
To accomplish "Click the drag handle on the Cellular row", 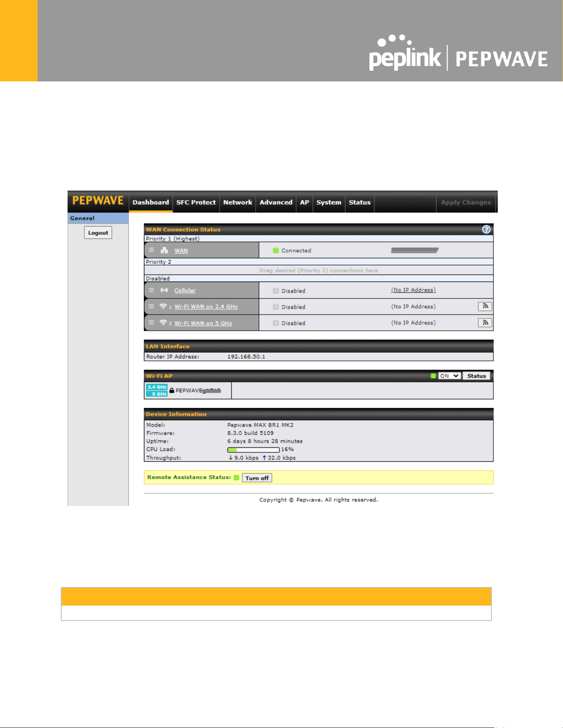I will (x=151, y=290).
